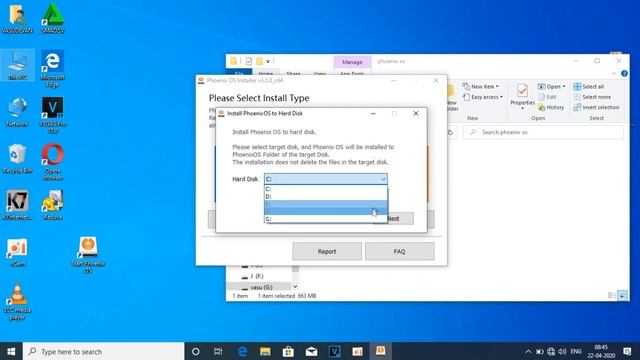Open the Manage ribbon tab in File Explorer

[x=352, y=62]
